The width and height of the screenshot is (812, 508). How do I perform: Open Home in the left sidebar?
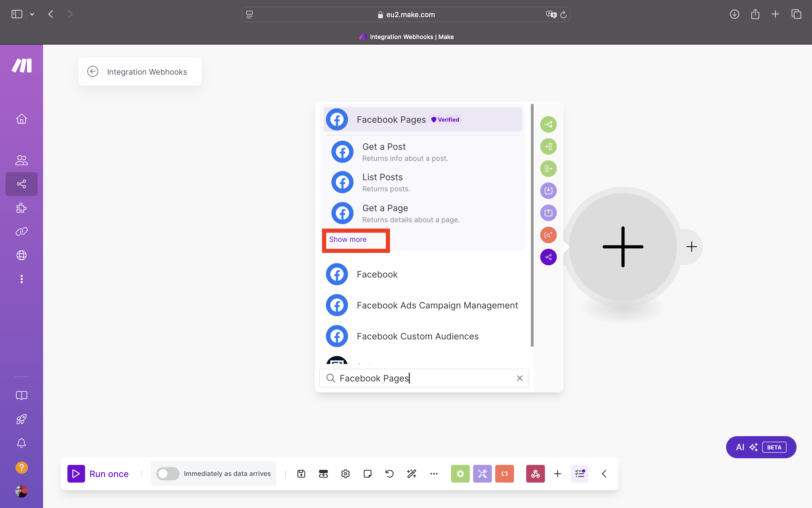pyautogui.click(x=22, y=119)
